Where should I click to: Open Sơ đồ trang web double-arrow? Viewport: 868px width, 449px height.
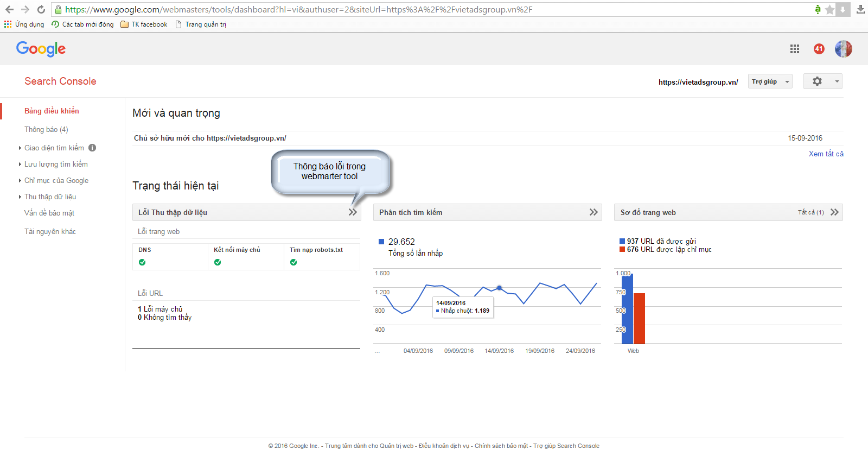coord(834,212)
